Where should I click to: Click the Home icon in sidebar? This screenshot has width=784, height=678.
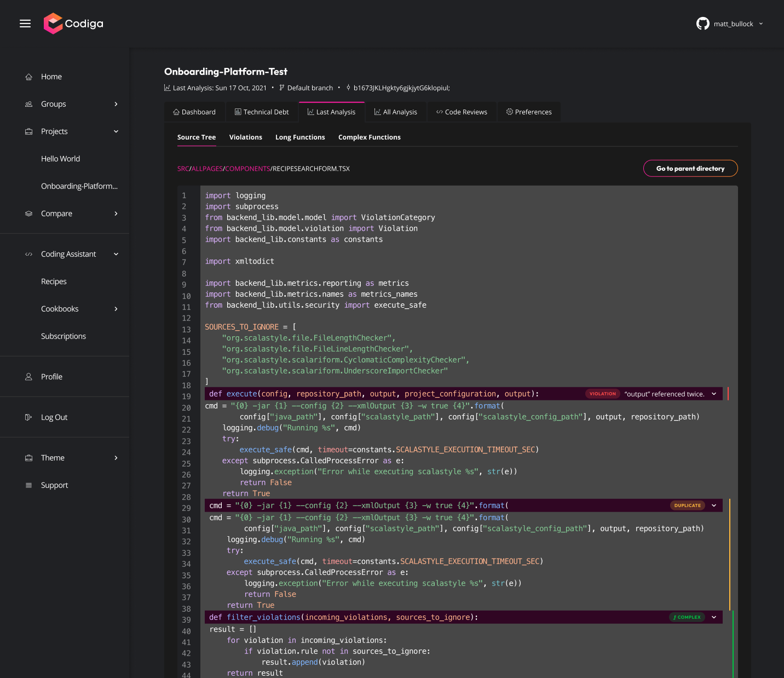click(29, 77)
